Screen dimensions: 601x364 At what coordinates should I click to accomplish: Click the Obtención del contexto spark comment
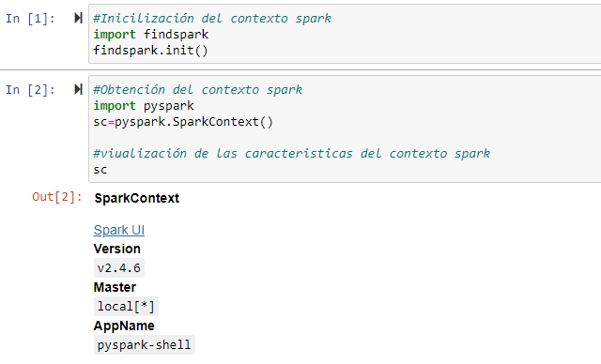[198, 90]
